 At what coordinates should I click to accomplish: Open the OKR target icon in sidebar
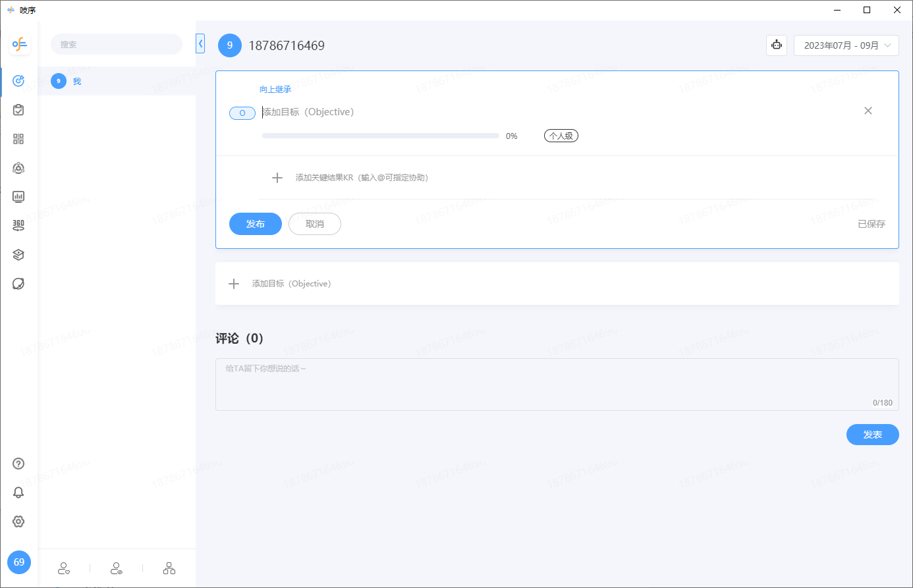18,81
